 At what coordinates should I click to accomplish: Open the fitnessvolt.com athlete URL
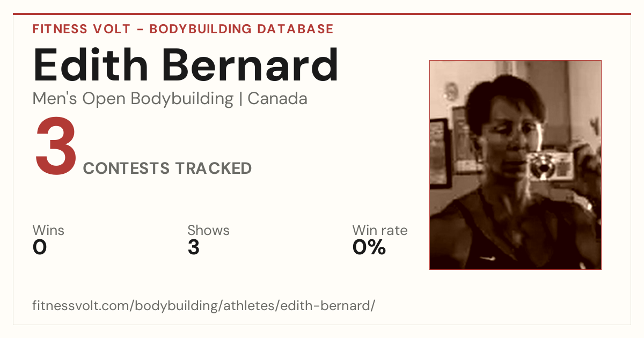(204, 306)
